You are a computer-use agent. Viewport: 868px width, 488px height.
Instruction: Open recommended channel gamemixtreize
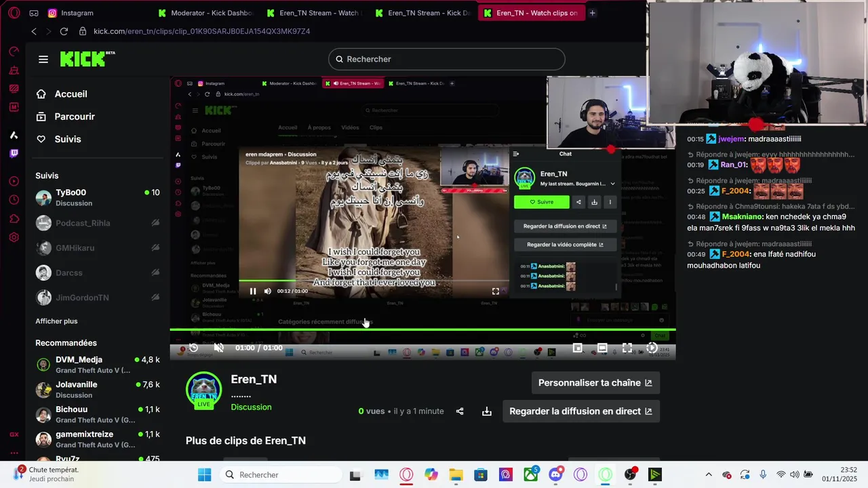(98, 439)
